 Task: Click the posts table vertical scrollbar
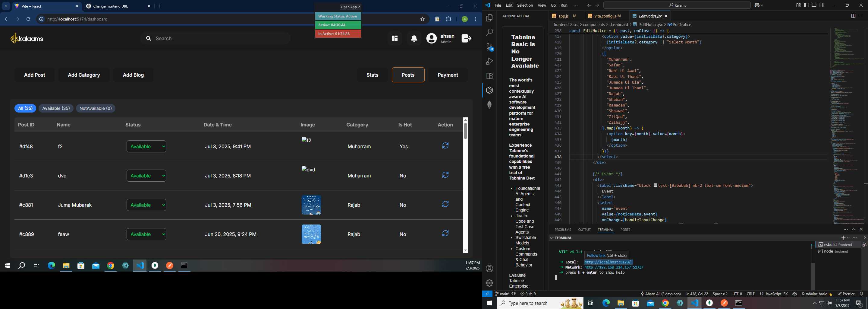(465, 131)
